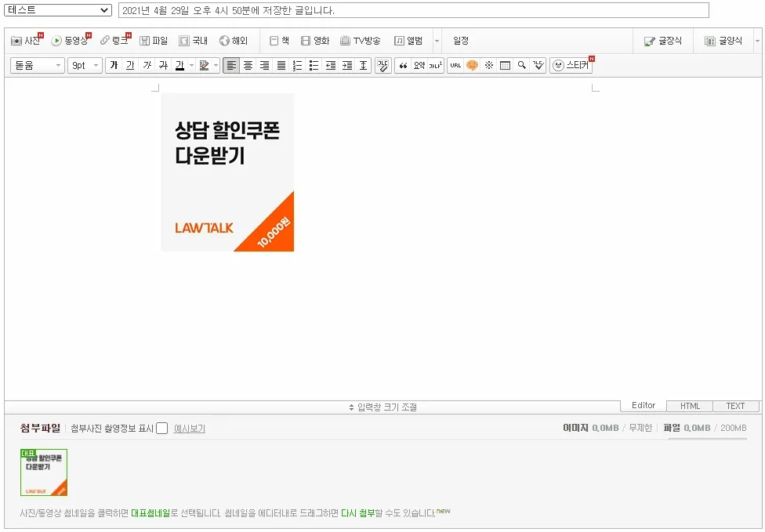Screen dimensions: 765x532
Task: Click the 요약 summary button
Action: point(419,65)
